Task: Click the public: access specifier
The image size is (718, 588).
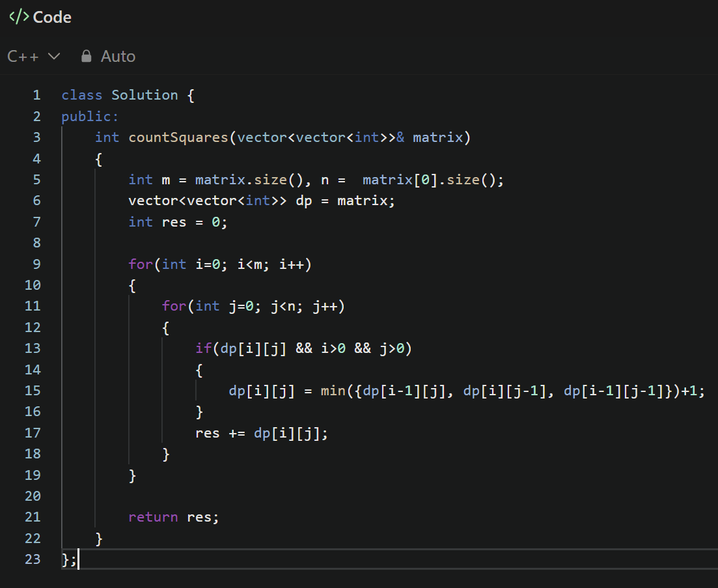Action: [87, 116]
